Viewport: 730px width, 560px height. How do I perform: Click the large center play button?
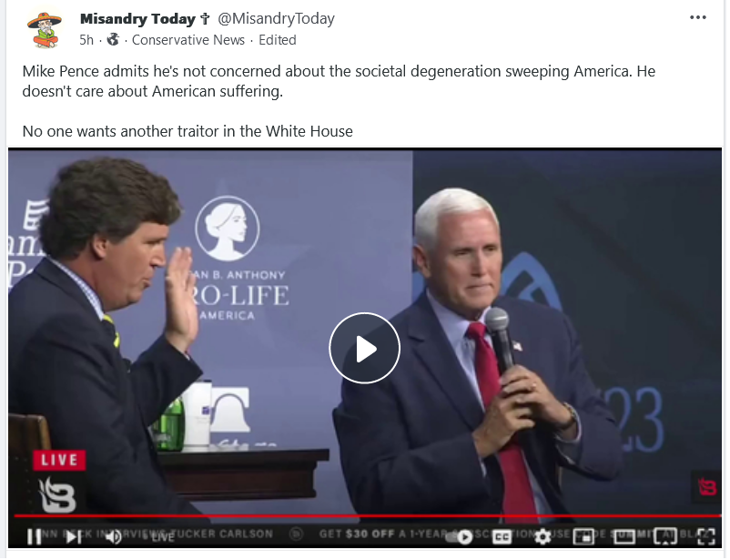(364, 349)
